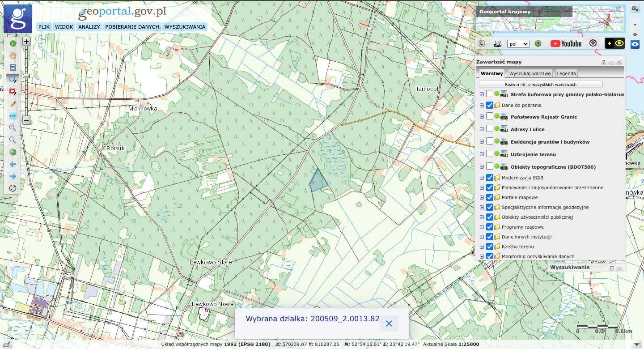
Task: Switch to the Legenda tab
Action: click(x=566, y=73)
